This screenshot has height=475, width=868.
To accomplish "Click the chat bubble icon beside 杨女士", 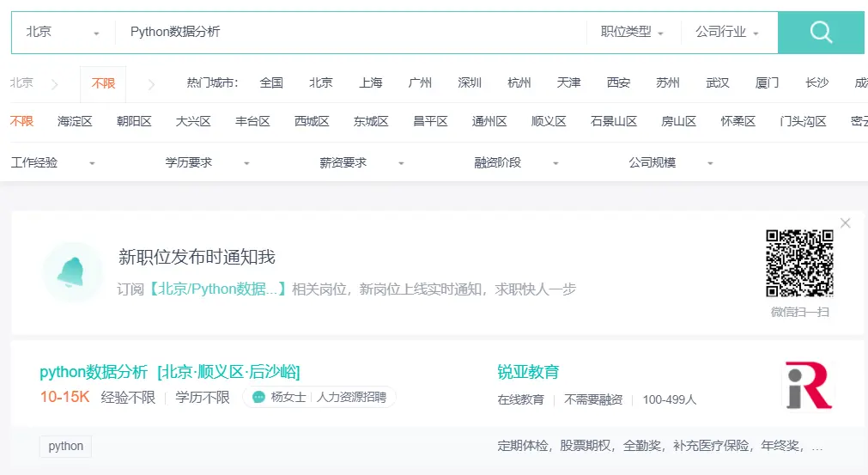I will pyautogui.click(x=258, y=397).
